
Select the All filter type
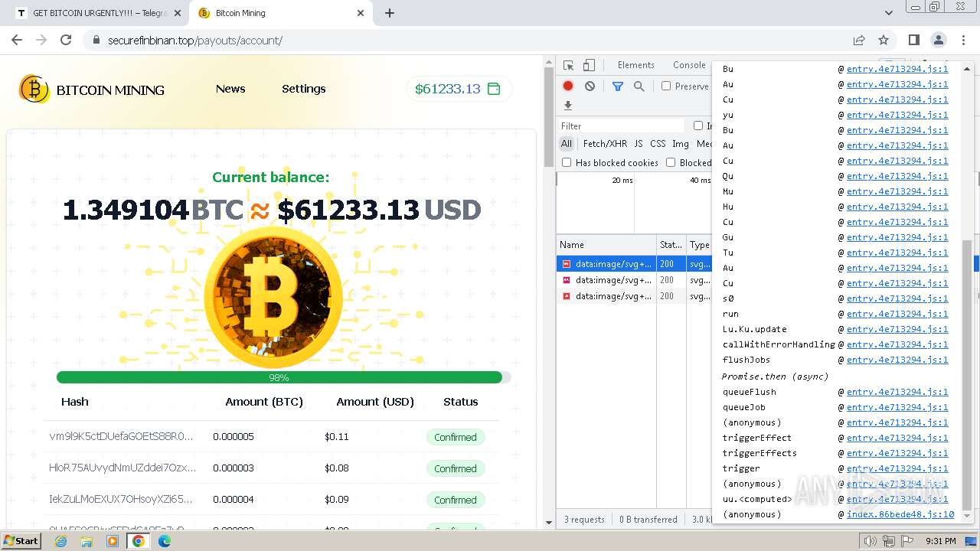tap(567, 143)
